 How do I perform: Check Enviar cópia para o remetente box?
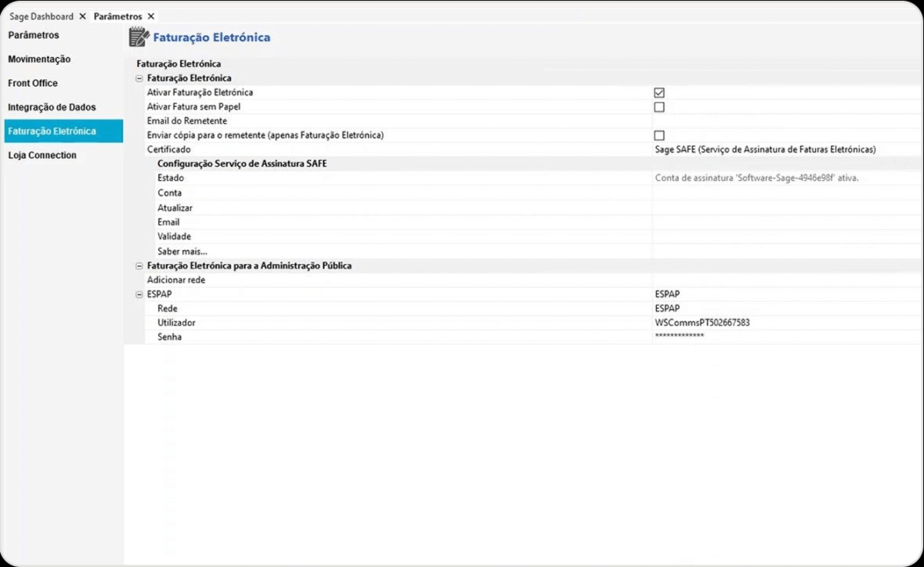pos(659,135)
